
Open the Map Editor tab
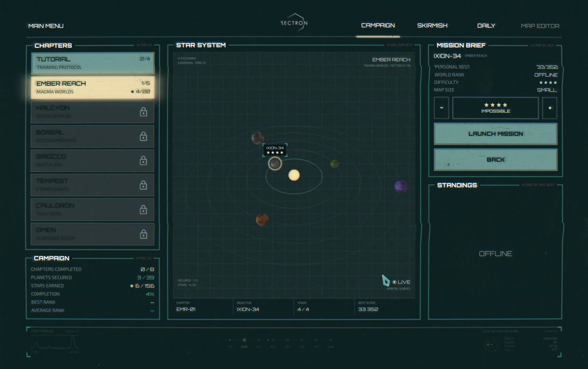click(540, 26)
